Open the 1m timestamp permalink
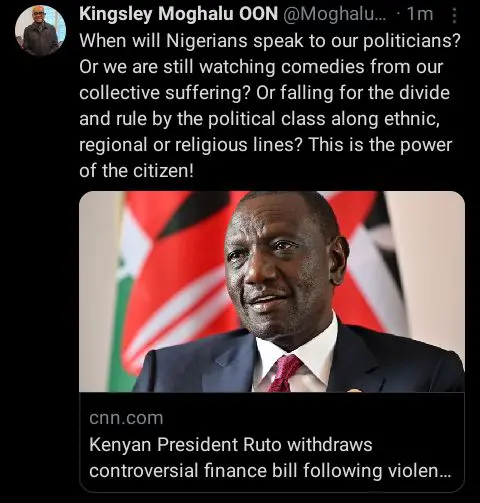 [420, 14]
